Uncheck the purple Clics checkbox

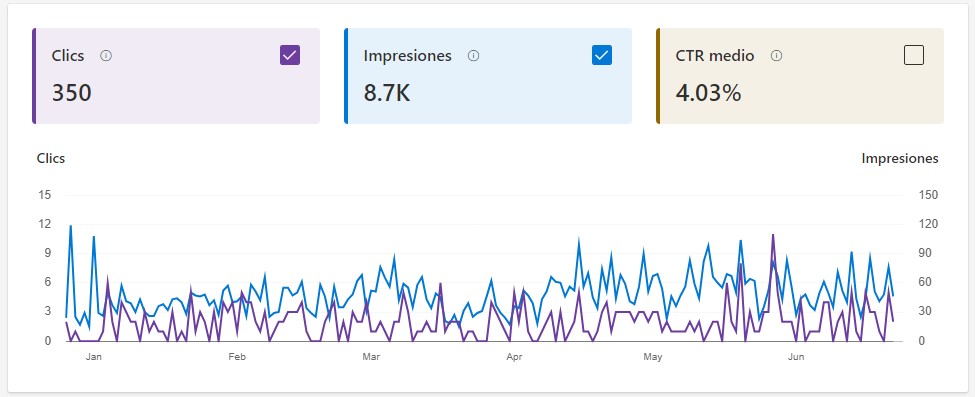tap(290, 55)
